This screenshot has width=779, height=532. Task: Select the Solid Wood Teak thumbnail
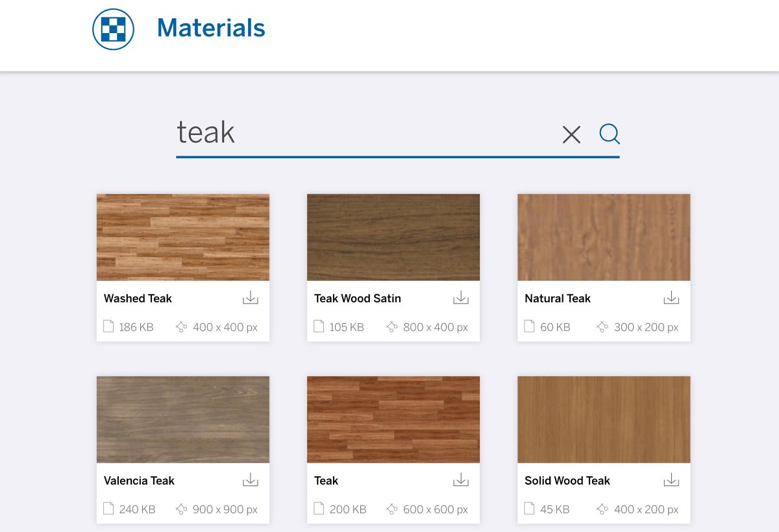[x=604, y=420]
